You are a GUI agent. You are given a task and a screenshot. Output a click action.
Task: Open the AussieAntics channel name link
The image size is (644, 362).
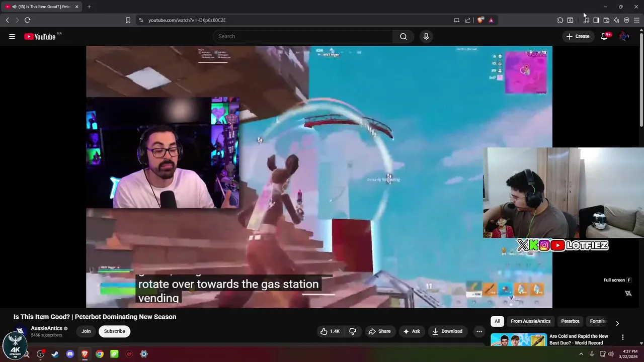pyautogui.click(x=47, y=328)
